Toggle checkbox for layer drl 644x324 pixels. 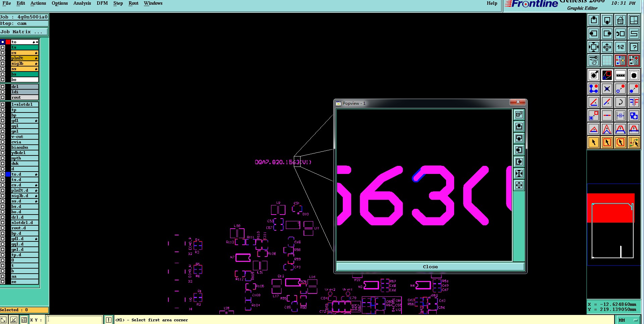click(x=3, y=87)
